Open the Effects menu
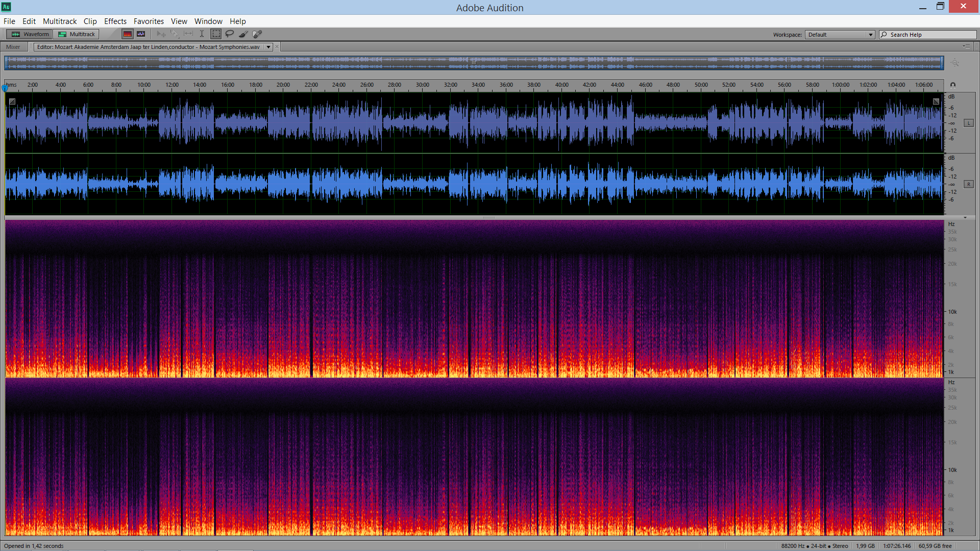This screenshot has width=980, height=551. click(115, 21)
